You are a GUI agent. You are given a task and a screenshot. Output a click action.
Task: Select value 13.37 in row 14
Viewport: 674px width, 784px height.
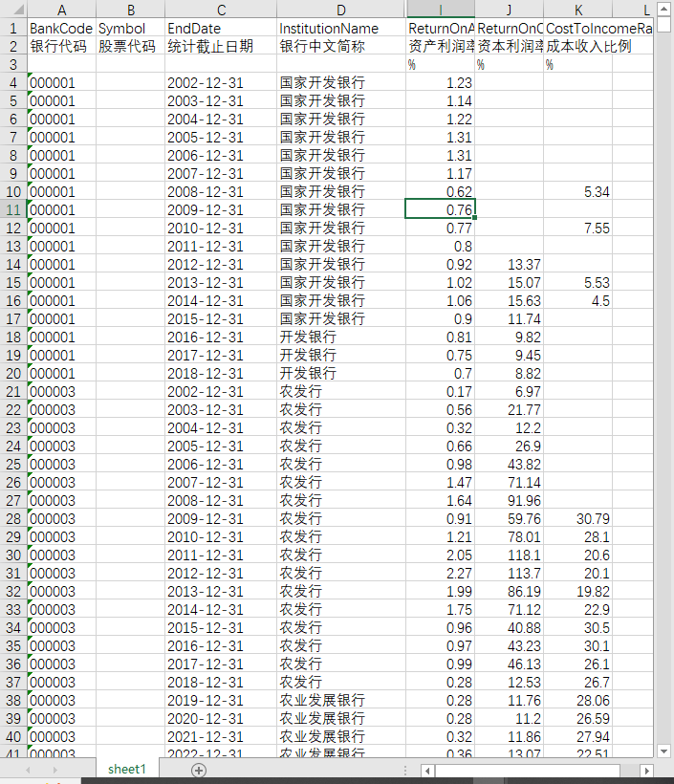[x=509, y=264]
